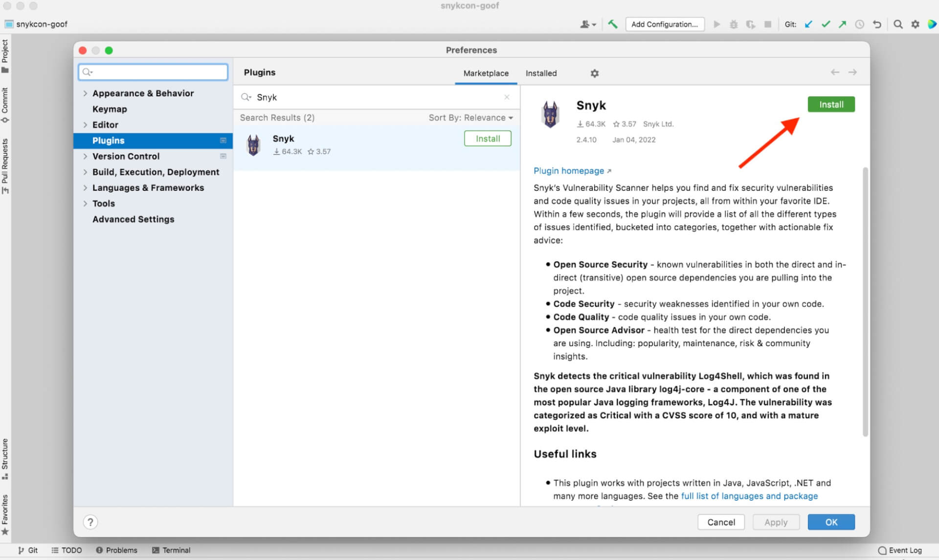Focus the Preferences search field
The width and height of the screenshot is (939, 560).
pyautogui.click(x=153, y=72)
